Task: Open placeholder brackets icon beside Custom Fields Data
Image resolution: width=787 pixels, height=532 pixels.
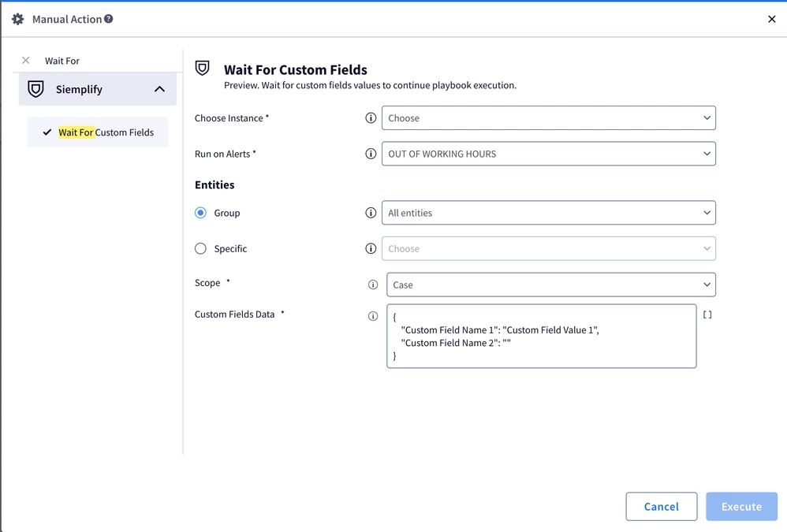Action: 707,314
